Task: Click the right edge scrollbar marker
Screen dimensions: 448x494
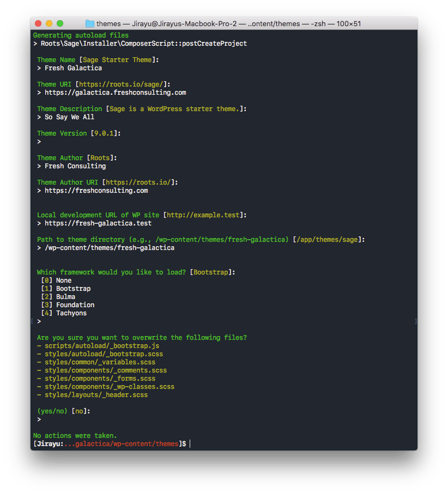Action: pos(416,321)
